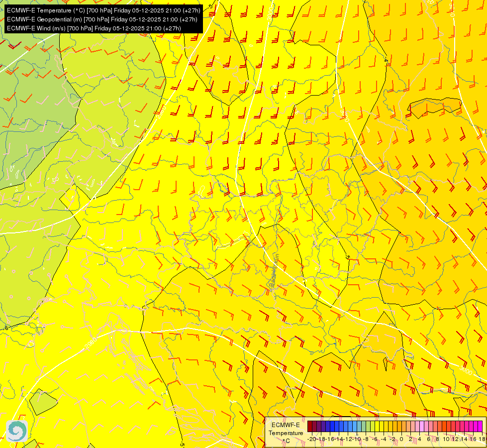This screenshot has height=448, width=487.
Task: Click the legend tick label -18
Action: pyautogui.click(x=321, y=439)
